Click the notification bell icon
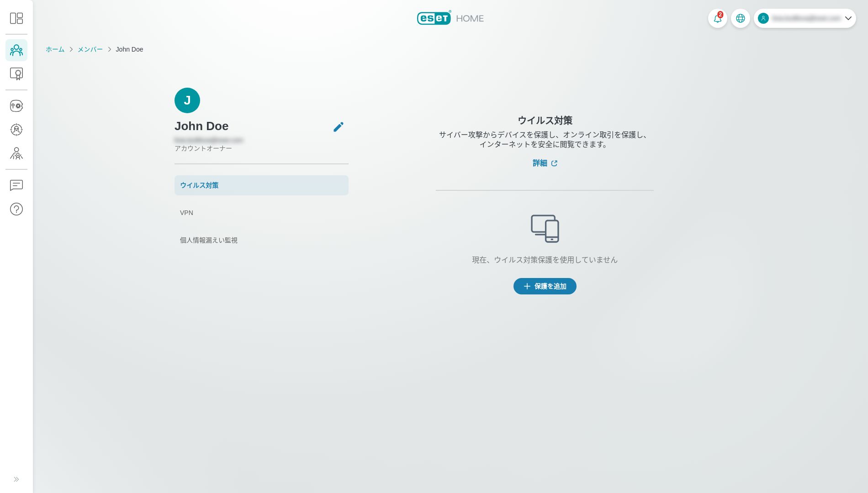868x493 pixels. (717, 18)
